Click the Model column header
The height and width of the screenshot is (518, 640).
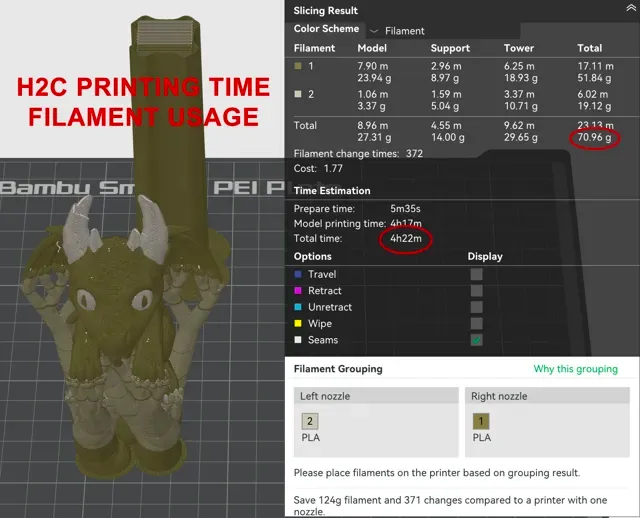[x=372, y=48]
